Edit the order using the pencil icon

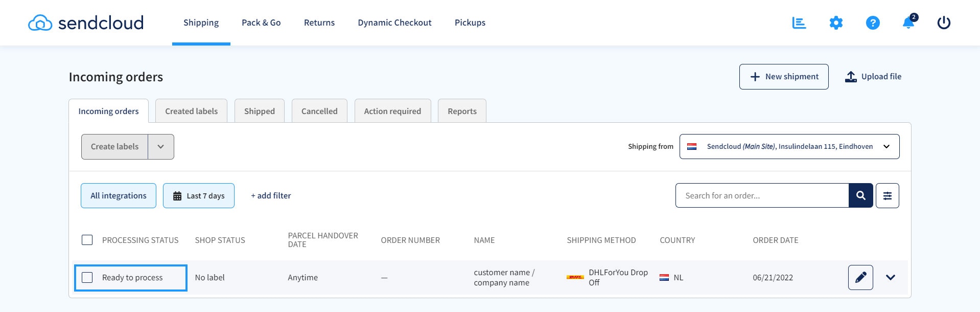click(x=860, y=277)
